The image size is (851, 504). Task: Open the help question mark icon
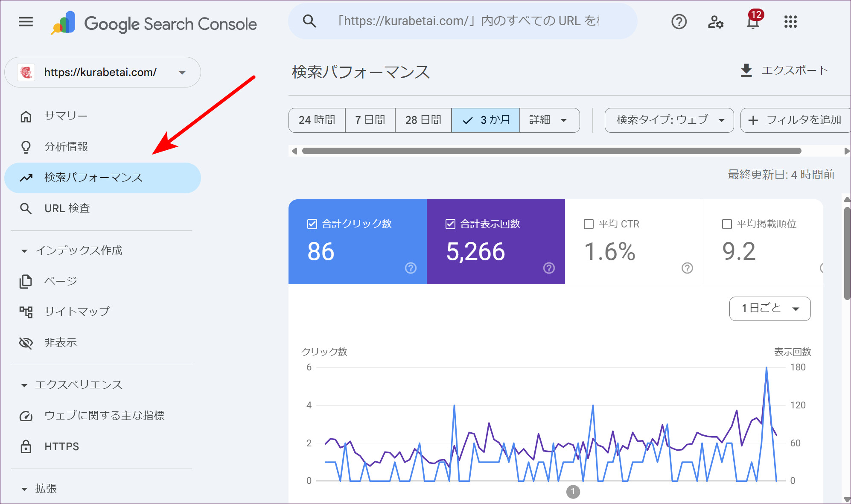(x=679, y=21)
